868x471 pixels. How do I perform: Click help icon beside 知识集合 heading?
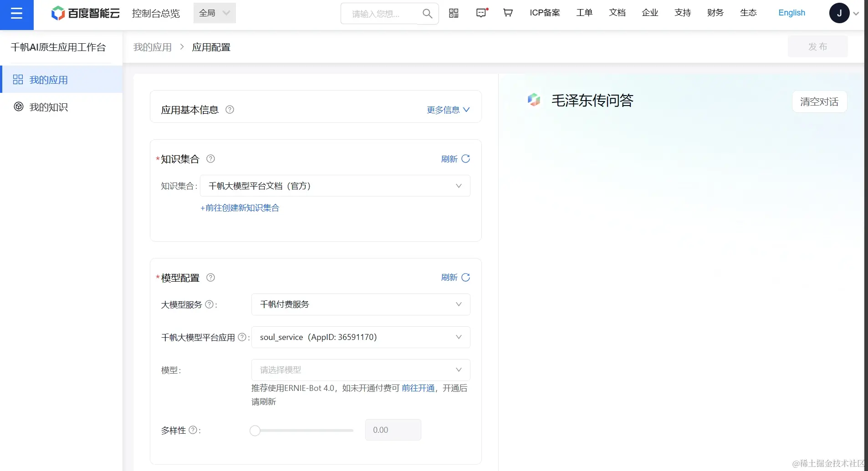tap(210, 159)
